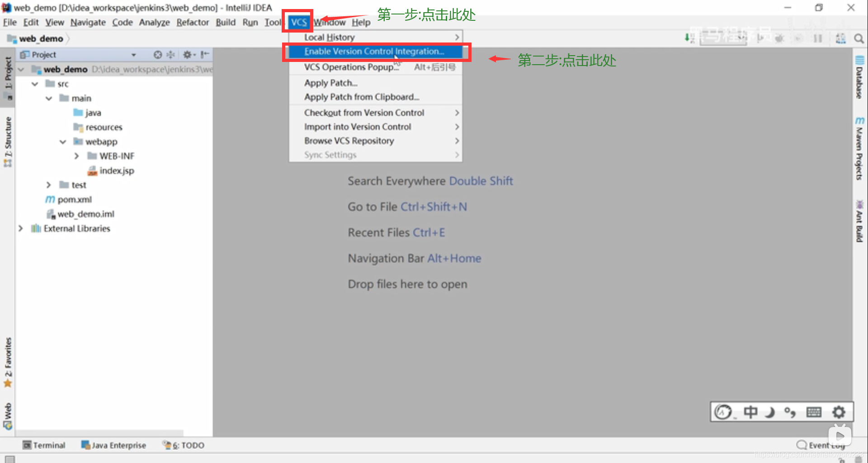
Task: Open Project panel settings gear
Action: click(x=189, y=55)
